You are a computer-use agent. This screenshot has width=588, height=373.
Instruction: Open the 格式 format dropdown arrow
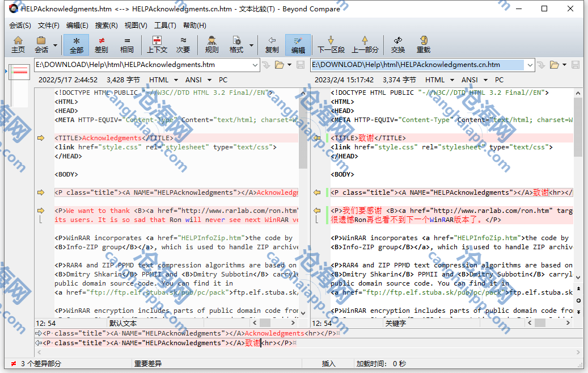coord(251,45)
